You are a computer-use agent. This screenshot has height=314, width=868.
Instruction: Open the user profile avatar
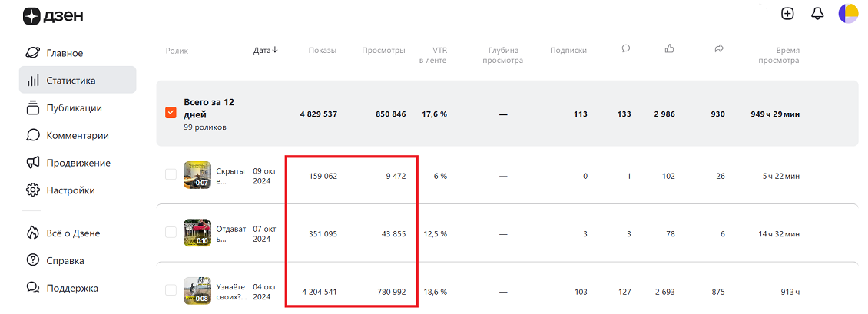[x=850, y=14]
